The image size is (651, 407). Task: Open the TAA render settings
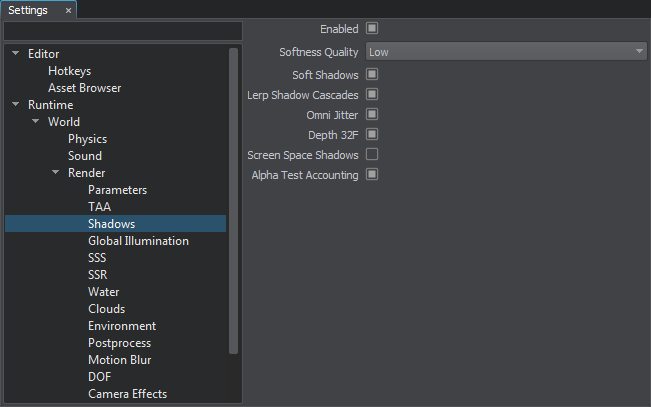click(99, 207)
